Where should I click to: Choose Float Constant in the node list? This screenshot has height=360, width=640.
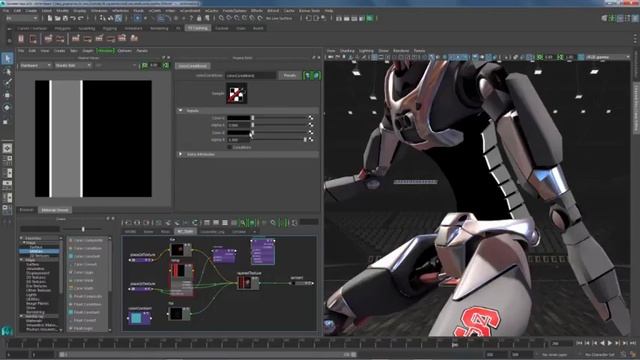[87, 312]
